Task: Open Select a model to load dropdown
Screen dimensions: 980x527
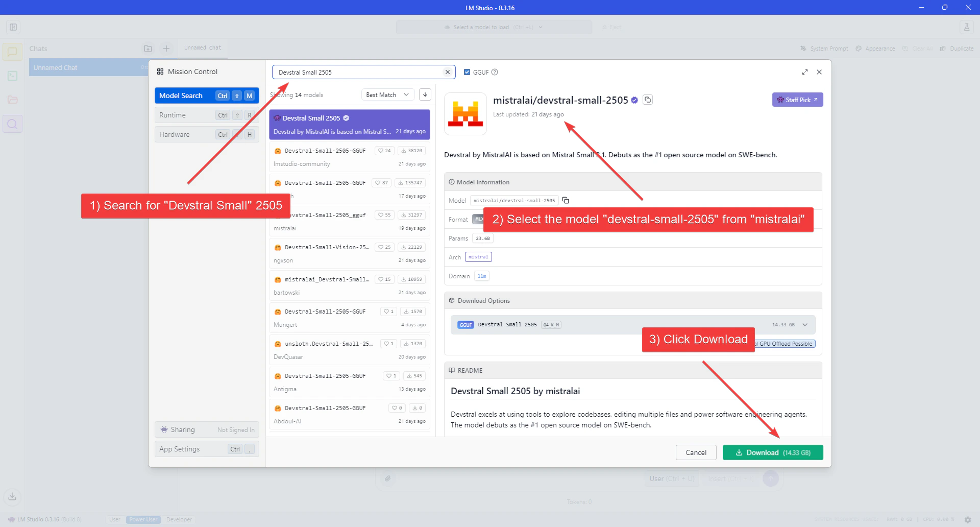Action: click(494, 27)
